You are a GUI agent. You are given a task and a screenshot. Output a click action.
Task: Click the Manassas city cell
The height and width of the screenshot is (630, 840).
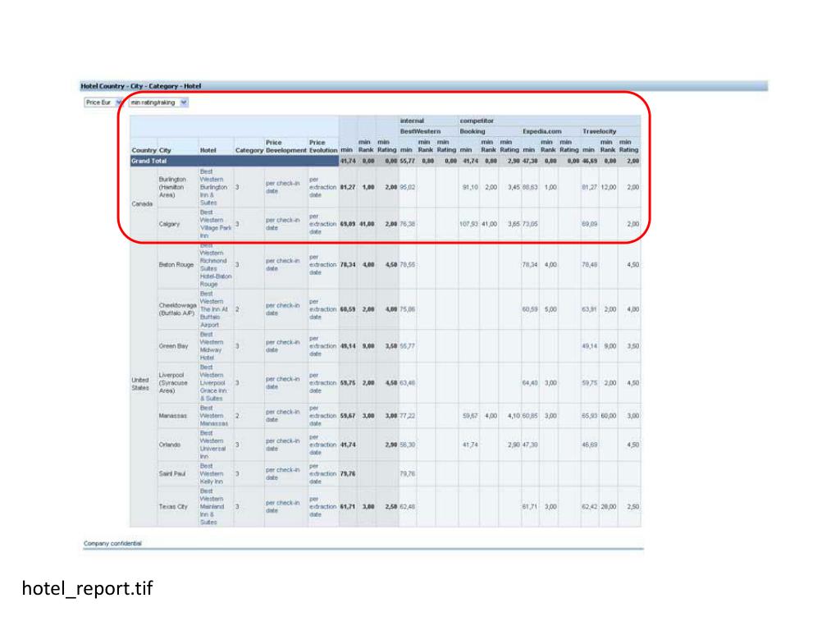[172, 416]
